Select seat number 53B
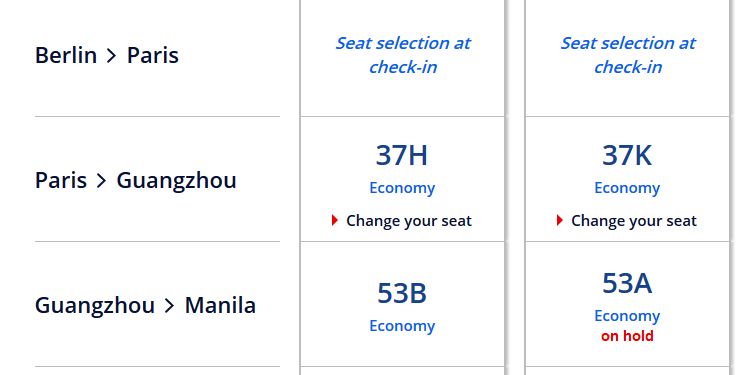The width and height of the screenshot is (755, 375). (402, 293)
